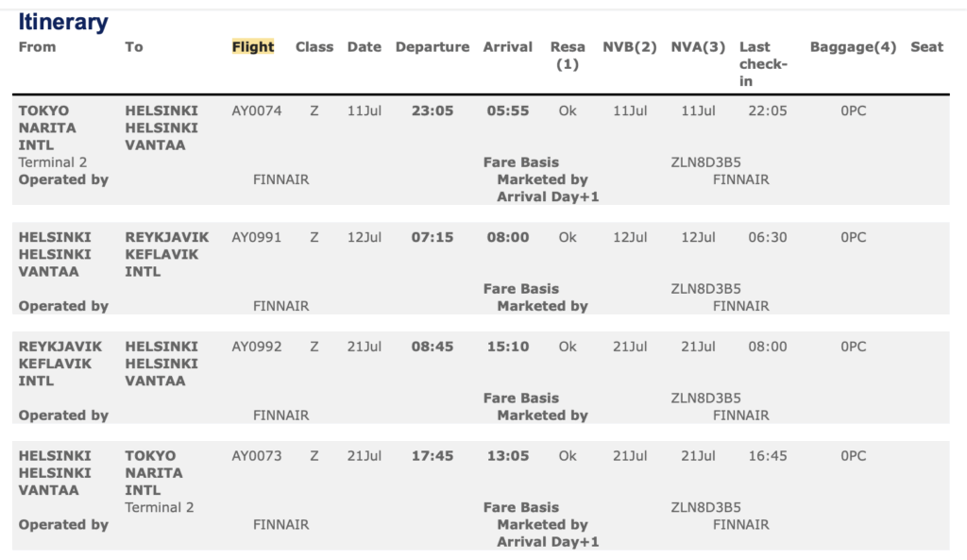Click the Itinerary heading
The image size is (967, 560).
click(x=63, y=23)
